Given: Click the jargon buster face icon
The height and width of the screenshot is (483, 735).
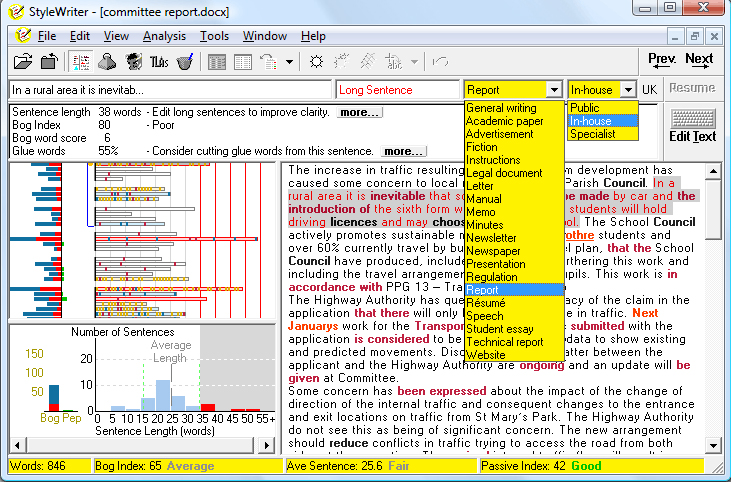Looking at the screenshot, I should (134, 61).
